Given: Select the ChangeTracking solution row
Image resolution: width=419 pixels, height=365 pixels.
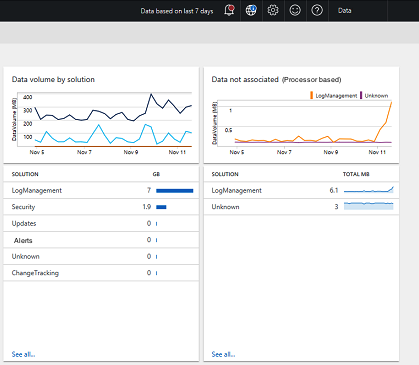Looking at the screenshot, I should [x=101, y=273].
